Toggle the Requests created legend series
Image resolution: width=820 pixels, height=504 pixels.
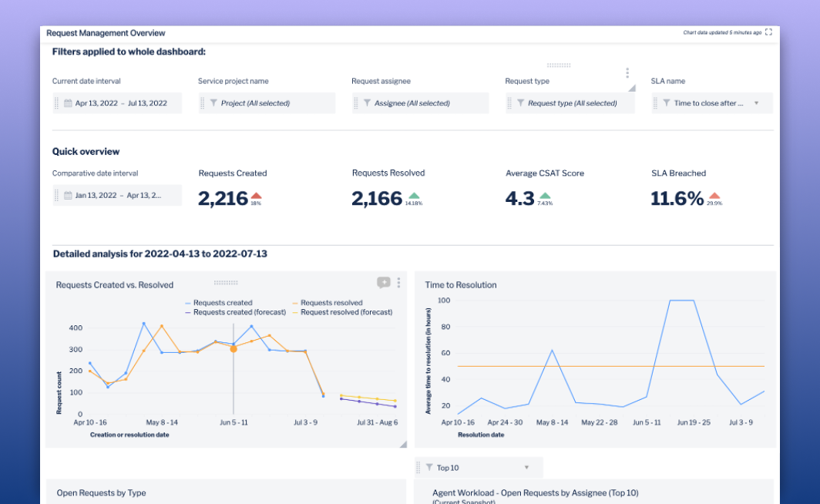pos(219,303)
